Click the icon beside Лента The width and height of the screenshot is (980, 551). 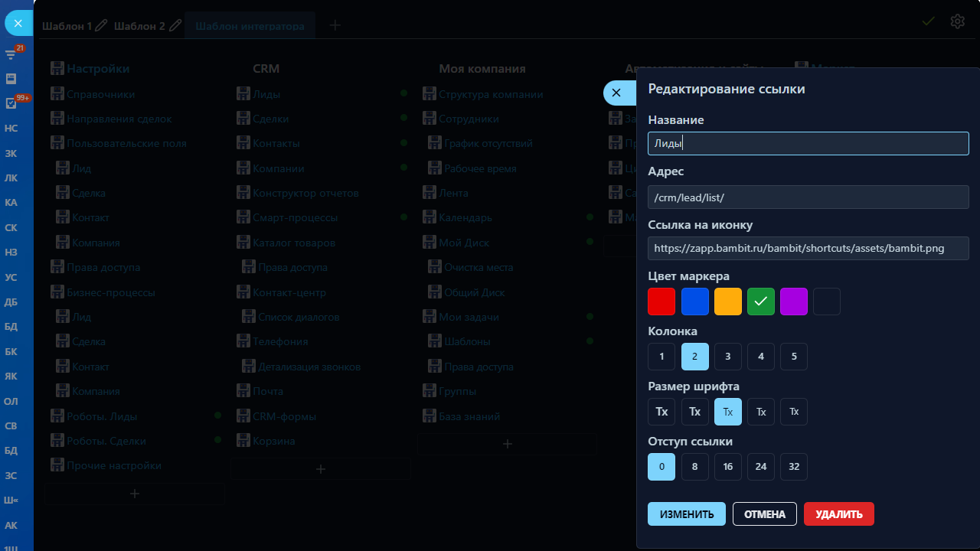430,193
